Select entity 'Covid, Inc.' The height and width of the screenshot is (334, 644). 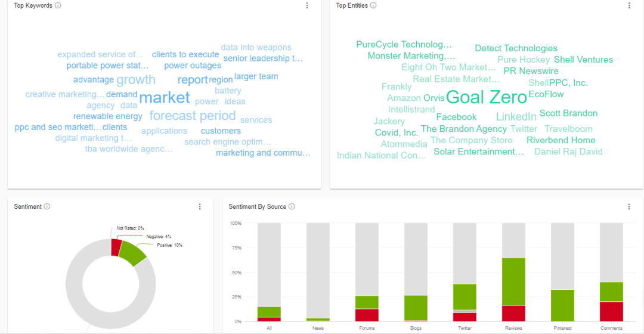pyautogui.click(x=397, y=132)
